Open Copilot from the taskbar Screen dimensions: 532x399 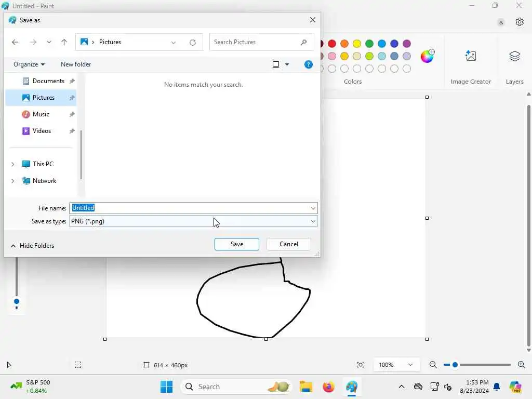coord(515,387)
